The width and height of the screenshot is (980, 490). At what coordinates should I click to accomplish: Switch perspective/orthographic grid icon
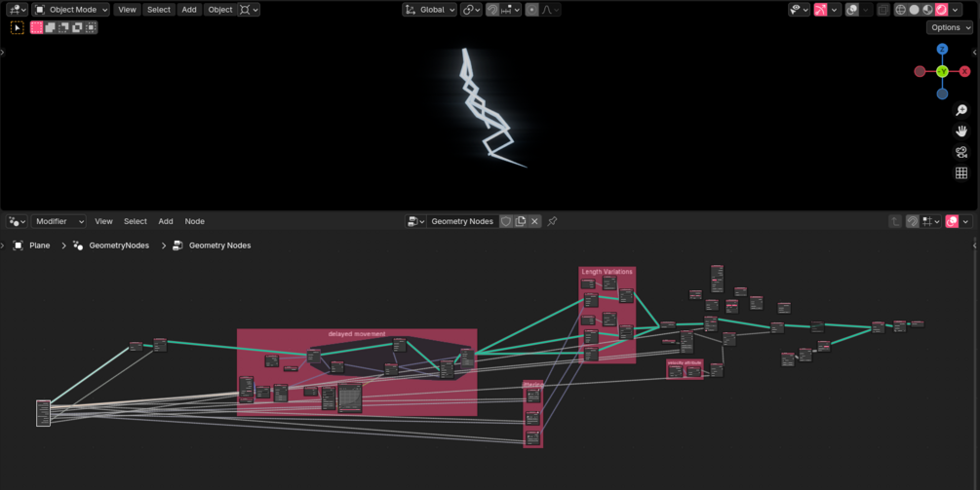961,172
